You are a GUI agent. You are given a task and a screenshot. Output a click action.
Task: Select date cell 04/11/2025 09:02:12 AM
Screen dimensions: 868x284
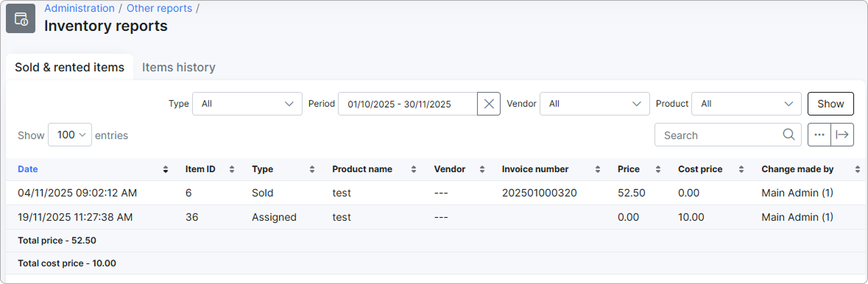coord(77,194)
